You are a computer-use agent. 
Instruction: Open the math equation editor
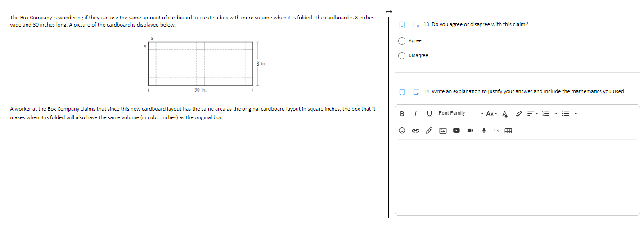pos(496,130)
